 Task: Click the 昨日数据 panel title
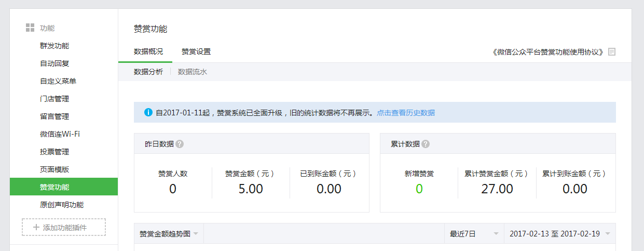pyautogui.click(x=159, y=144)
